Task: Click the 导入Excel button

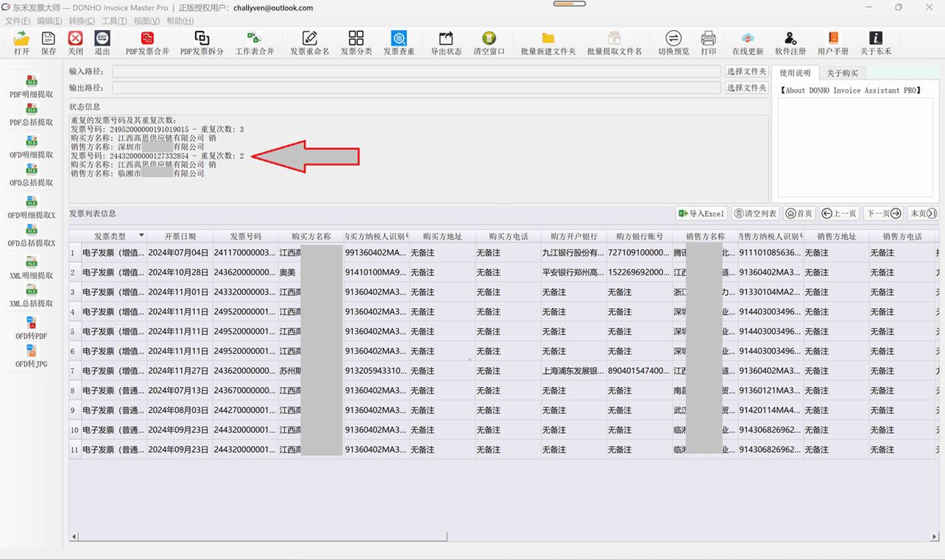Action: (701, 213)
